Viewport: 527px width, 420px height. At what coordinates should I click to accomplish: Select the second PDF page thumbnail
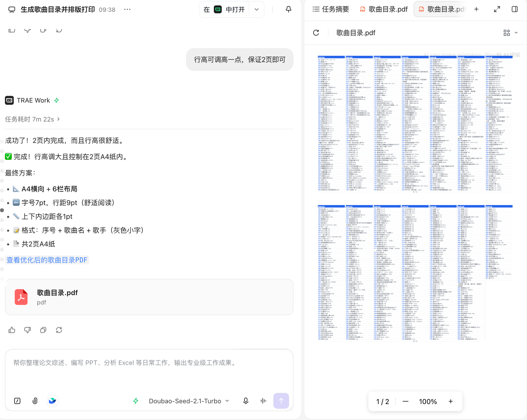pyautogui.click(x=415, y=273)
